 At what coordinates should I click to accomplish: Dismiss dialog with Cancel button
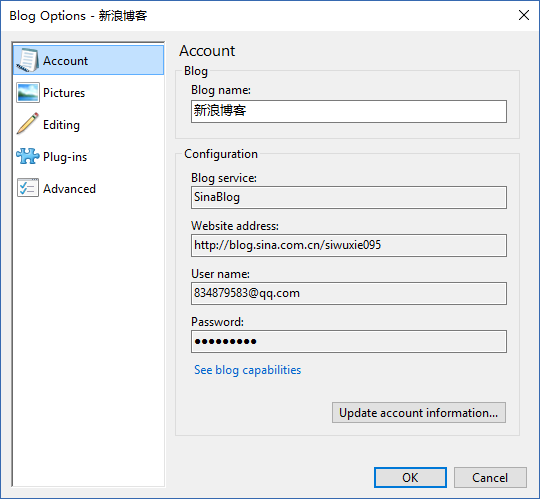point(490,478)
